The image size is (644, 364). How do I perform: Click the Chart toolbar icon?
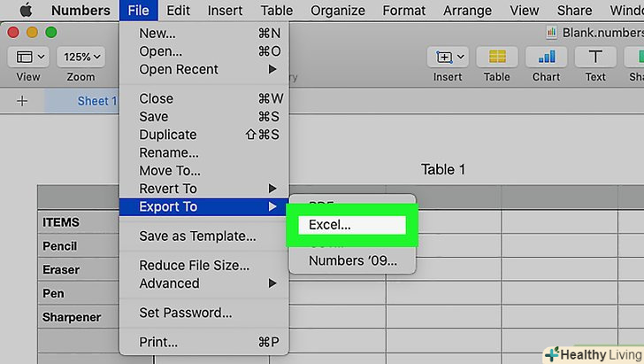coord(546,58)
